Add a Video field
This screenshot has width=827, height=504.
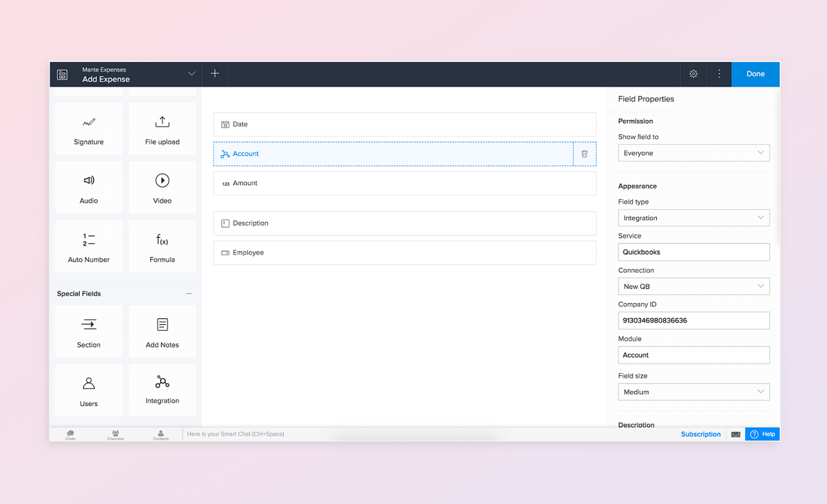tap(162, 188)
